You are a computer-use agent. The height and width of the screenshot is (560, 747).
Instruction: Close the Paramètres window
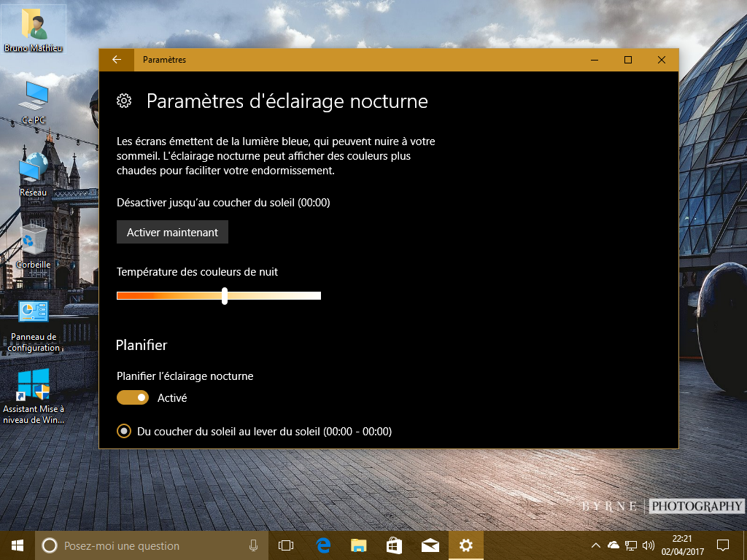pyautogui.click(x=661, y=60)
